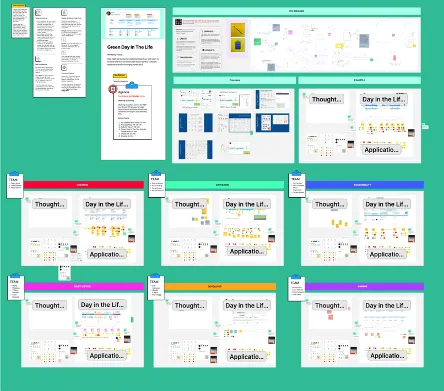Select the Green Day In The Life title
Image resolution: width=444 pixels, height=391 pixels.
pyautogui.click(x=130, y=47)
